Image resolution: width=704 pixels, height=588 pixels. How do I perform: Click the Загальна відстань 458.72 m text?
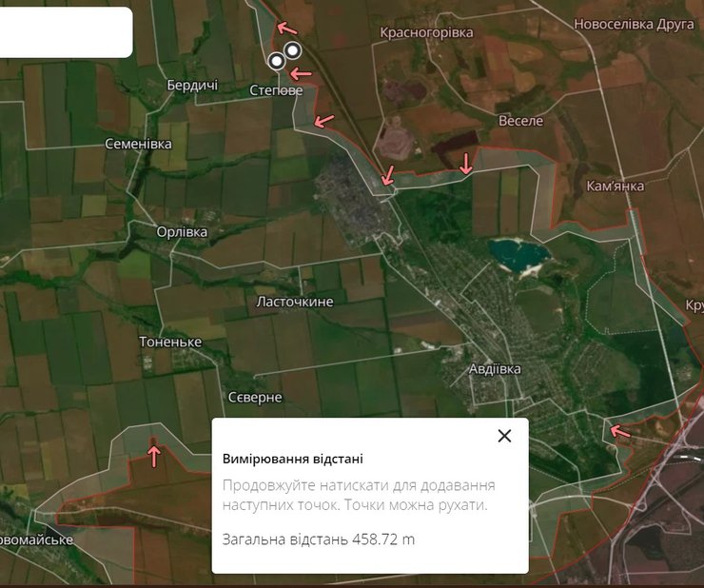(x=319, y=539)
